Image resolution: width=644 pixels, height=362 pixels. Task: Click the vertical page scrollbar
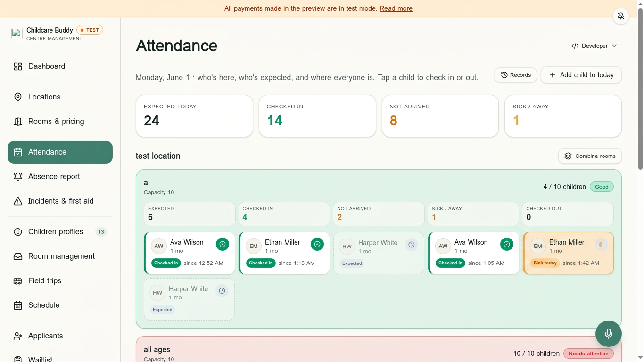click(640, 90)
